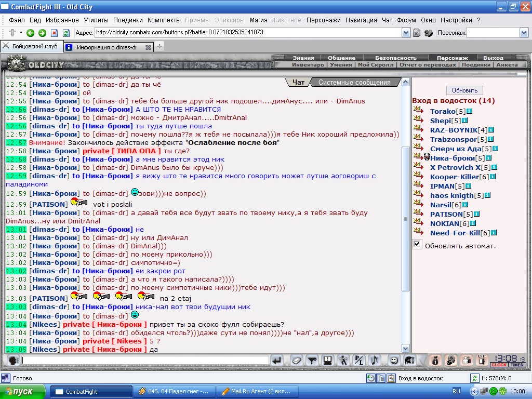The image size is (532, 399).
Task: Click the green back navigation arrow
Action: point(31,33)
